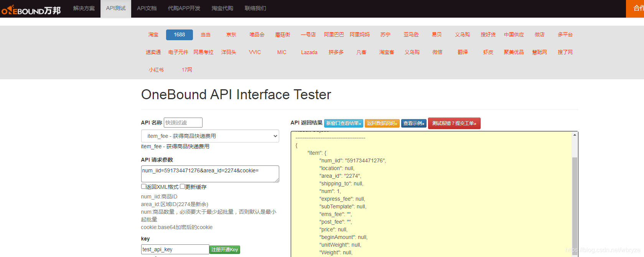The width and height of the screenshot is (644, 257).
Task: Select the 蘑菇街 platform link
Action: (x=283, y=34)
